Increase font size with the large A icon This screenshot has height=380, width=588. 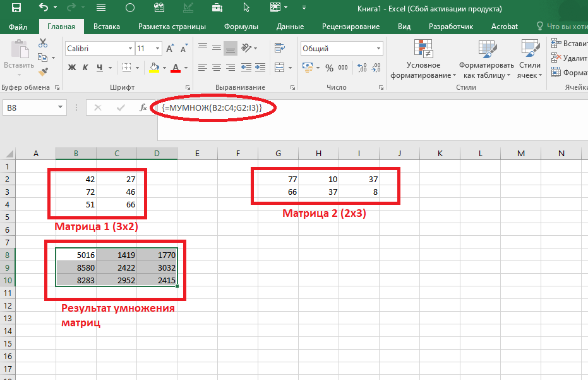[170, 48]
